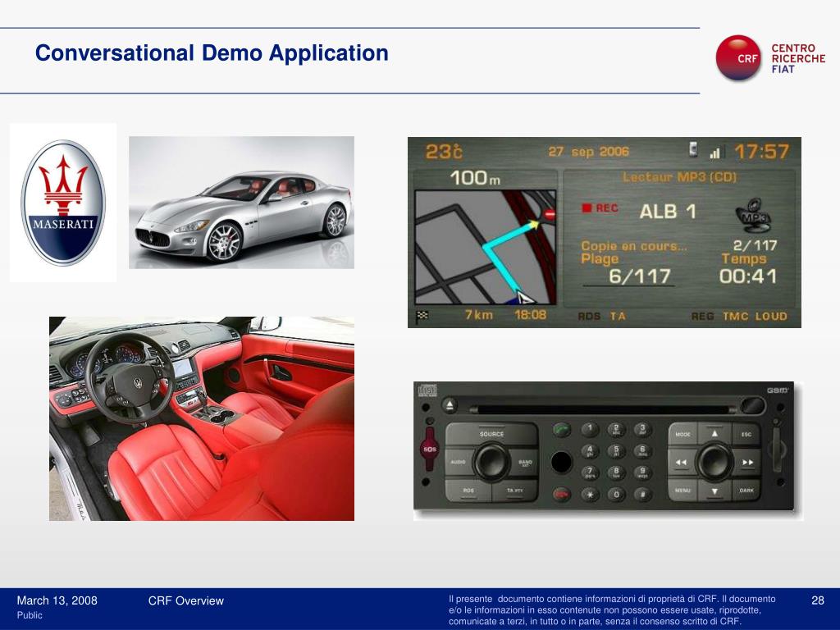Click the signal strength bars icon
840x630 pixels.
pos(716,152)
